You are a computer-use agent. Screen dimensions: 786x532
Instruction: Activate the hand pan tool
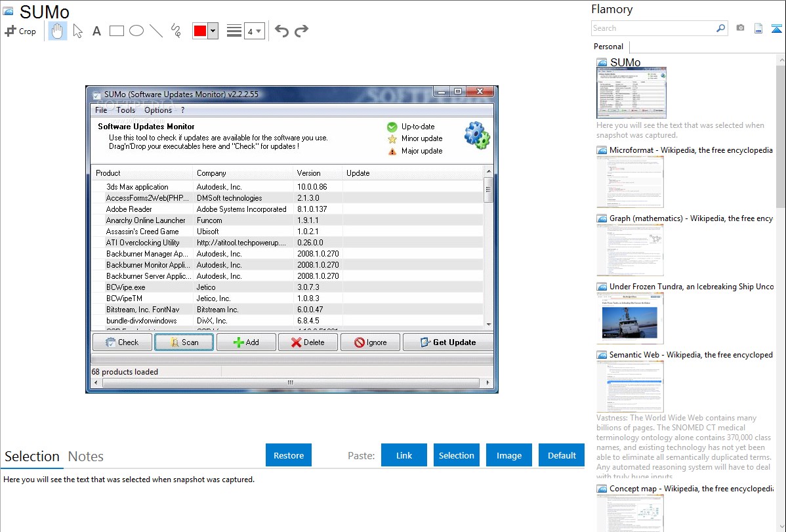pyautogui.click(x=58, y=31)
